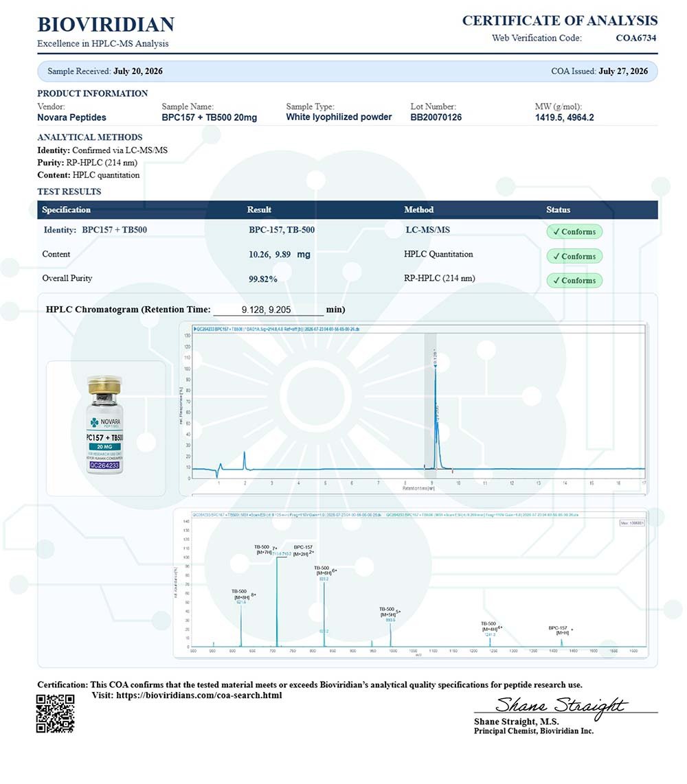The image size is (687, 784).
Task: Click the BPC-157 [M+2H] peak label
Action: pos(303,550)
